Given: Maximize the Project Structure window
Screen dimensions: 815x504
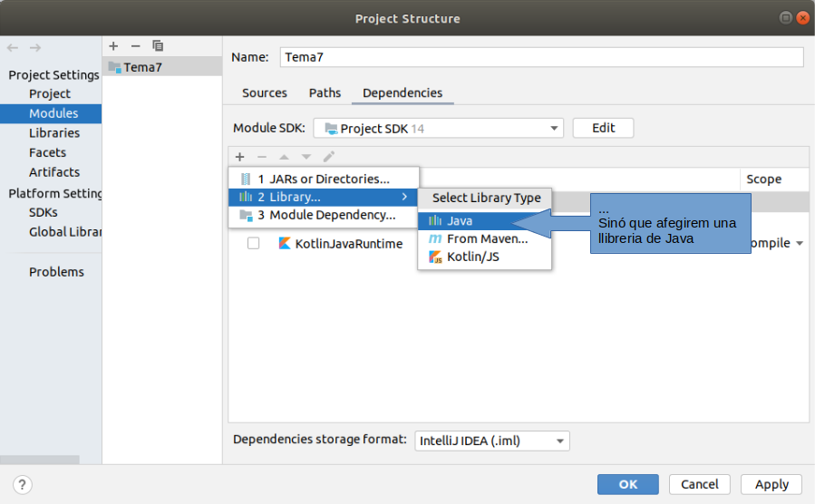Looking at the screenshot, I should coord(786,18).
